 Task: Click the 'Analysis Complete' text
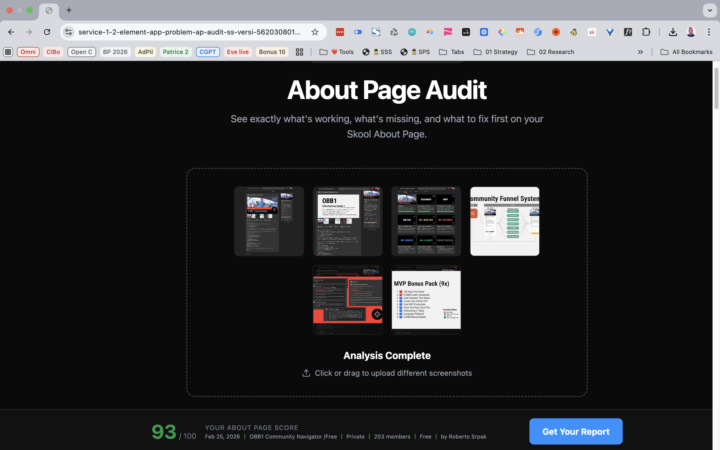(x=387, y=356)
